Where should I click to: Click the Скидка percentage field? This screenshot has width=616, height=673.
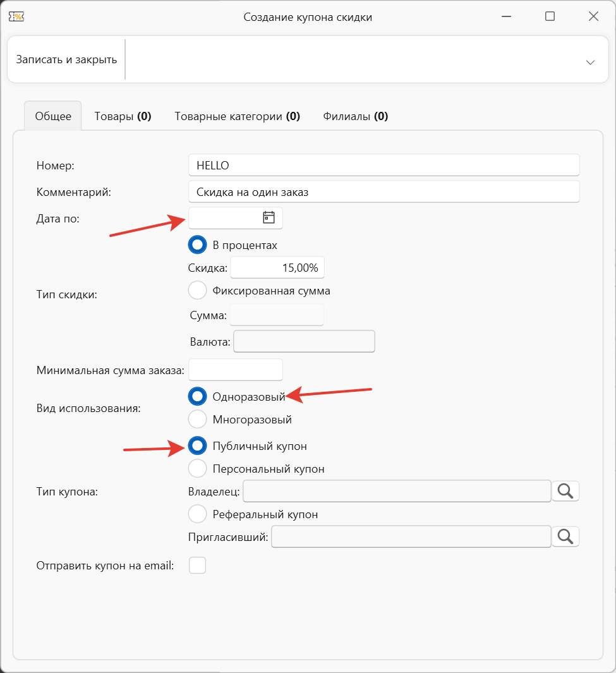click(277, 268)
